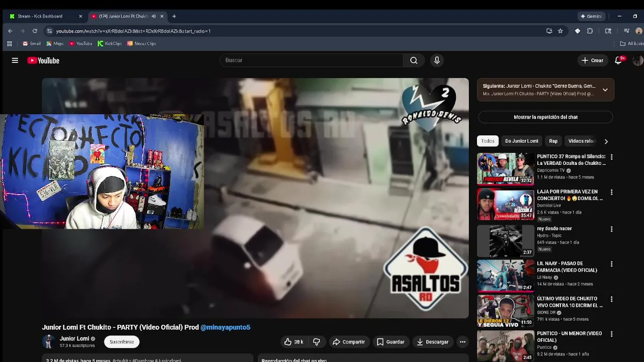644x362 pixels.
Task: Click the Guardar save button
Action: click(391, 342)
